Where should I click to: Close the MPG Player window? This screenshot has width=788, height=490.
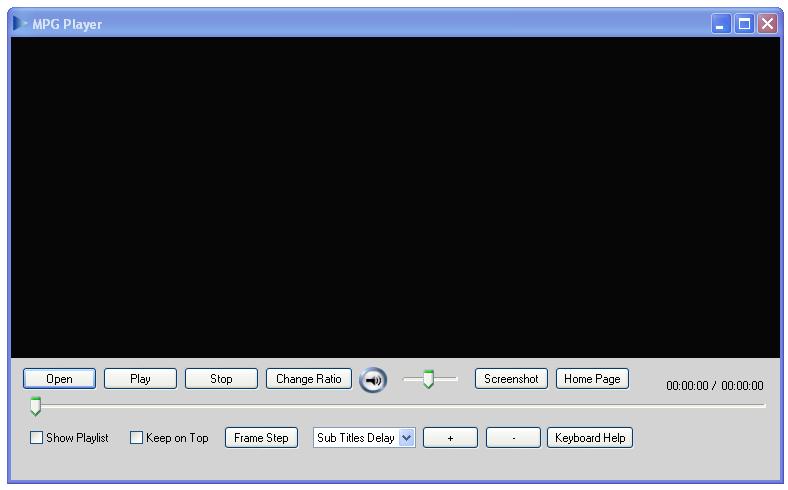coord(767,24)
